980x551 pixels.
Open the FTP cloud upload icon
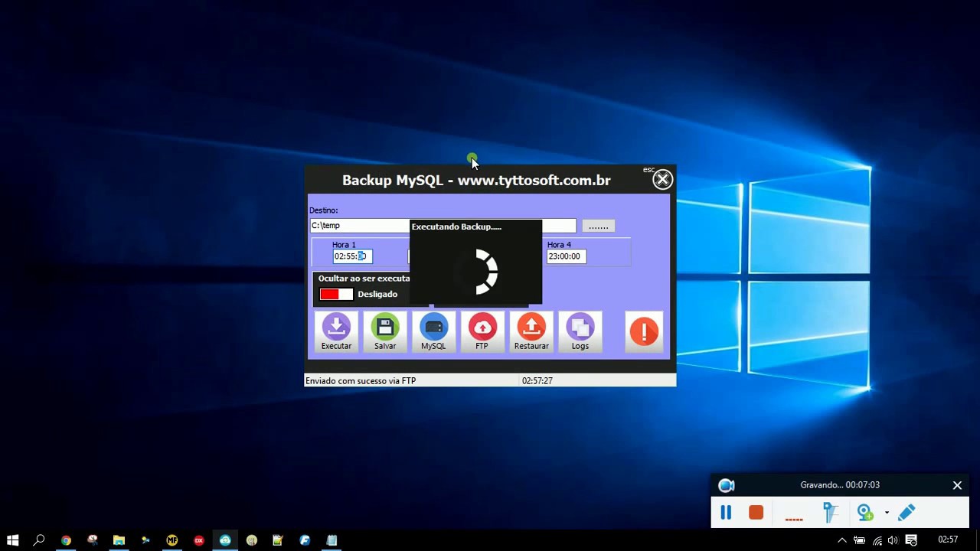(x=482, y=331)
